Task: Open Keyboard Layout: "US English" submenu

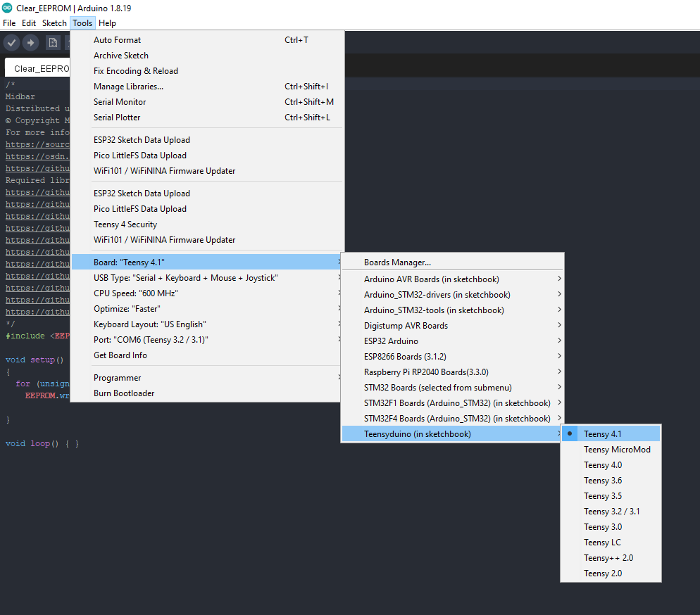Action: 208,324
